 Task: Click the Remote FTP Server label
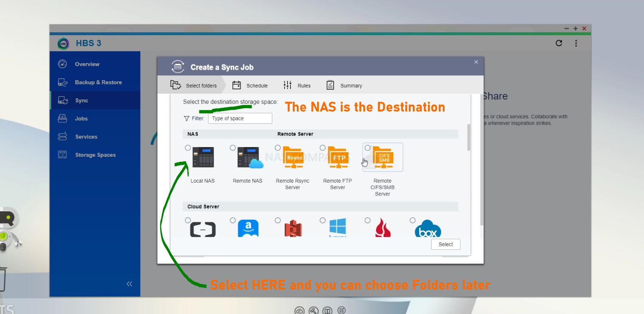pos(337,184)
